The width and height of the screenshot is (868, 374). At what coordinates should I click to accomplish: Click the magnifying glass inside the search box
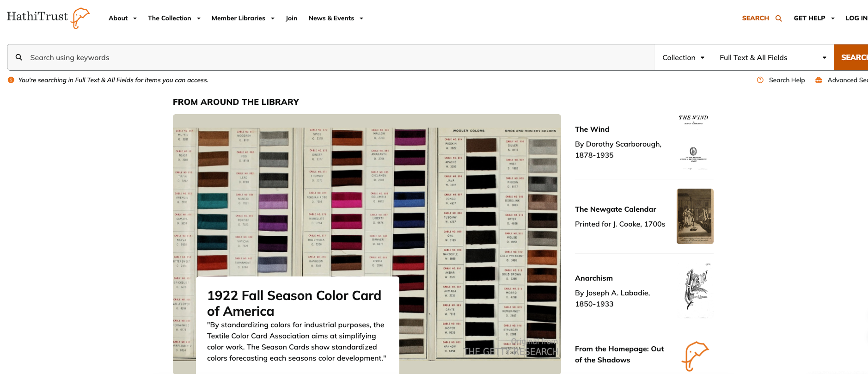click(x=19, y=57)
